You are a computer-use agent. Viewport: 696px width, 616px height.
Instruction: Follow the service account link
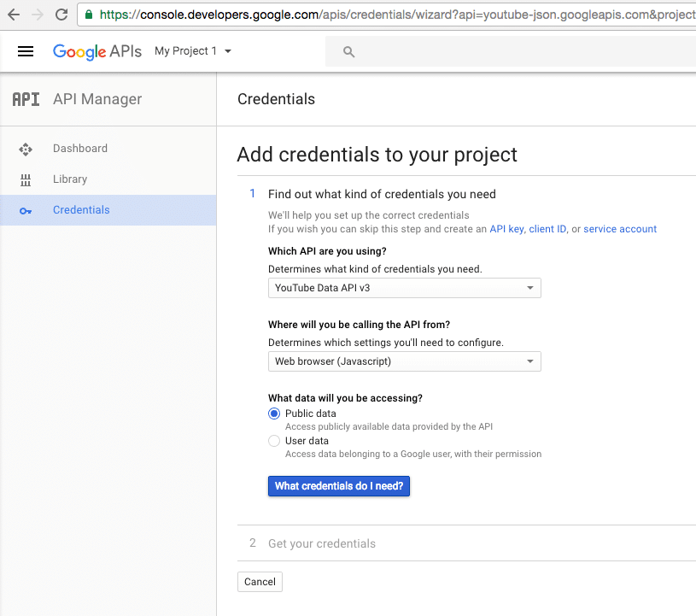(620, 229)
